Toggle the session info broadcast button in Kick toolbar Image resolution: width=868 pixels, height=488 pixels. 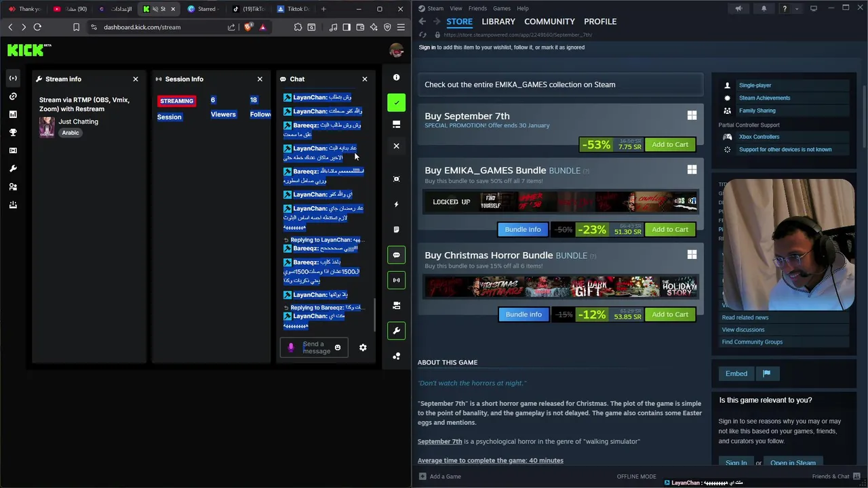[x=397, y=280]
